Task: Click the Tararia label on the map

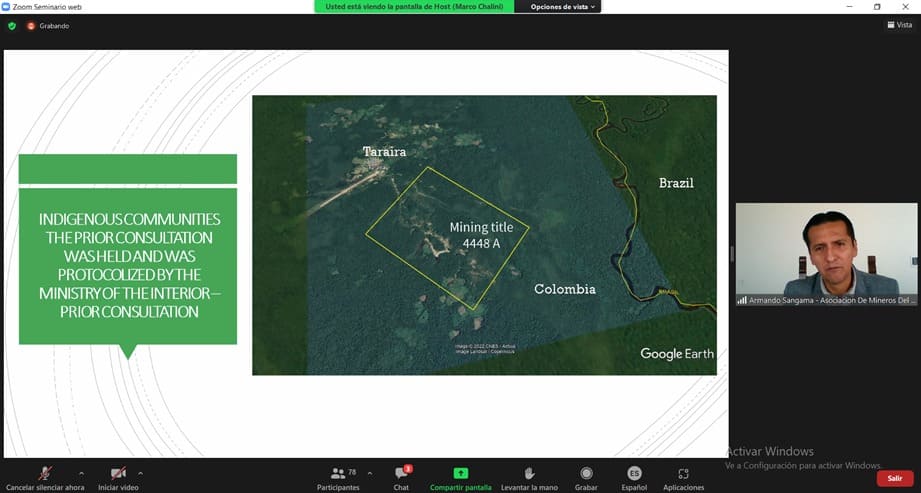Action: click(384, 152)
